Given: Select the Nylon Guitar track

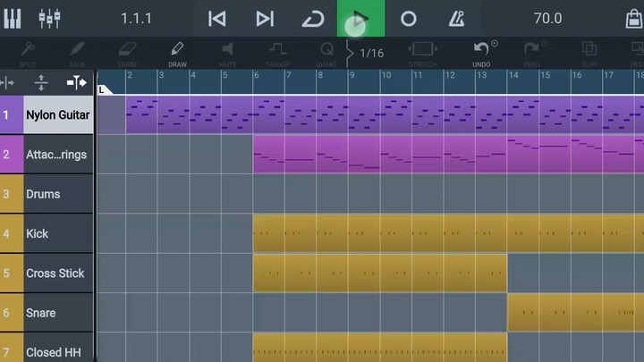Looking at the screenshot, I should coord(55,115).
